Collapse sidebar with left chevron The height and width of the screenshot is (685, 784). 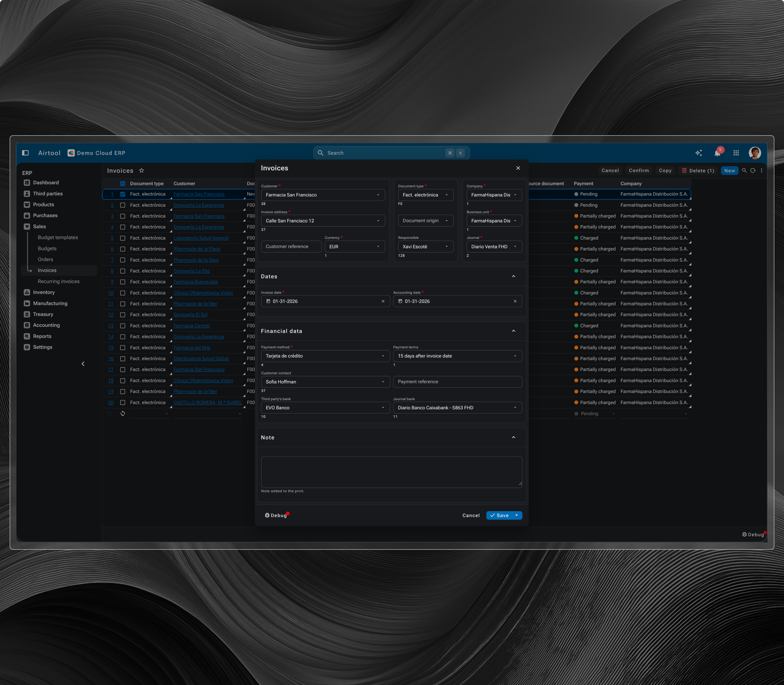pos(83,364)
